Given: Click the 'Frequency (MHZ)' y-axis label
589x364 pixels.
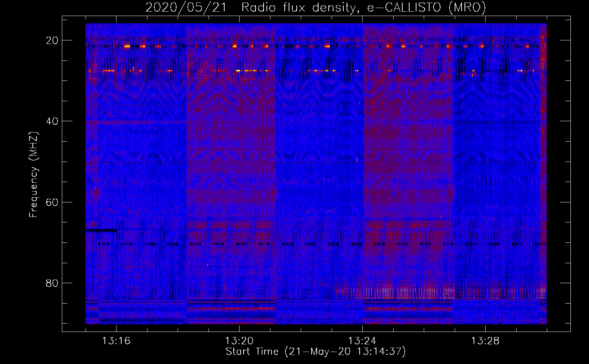Looking at the screenshot, I should [x=33, y=175].
